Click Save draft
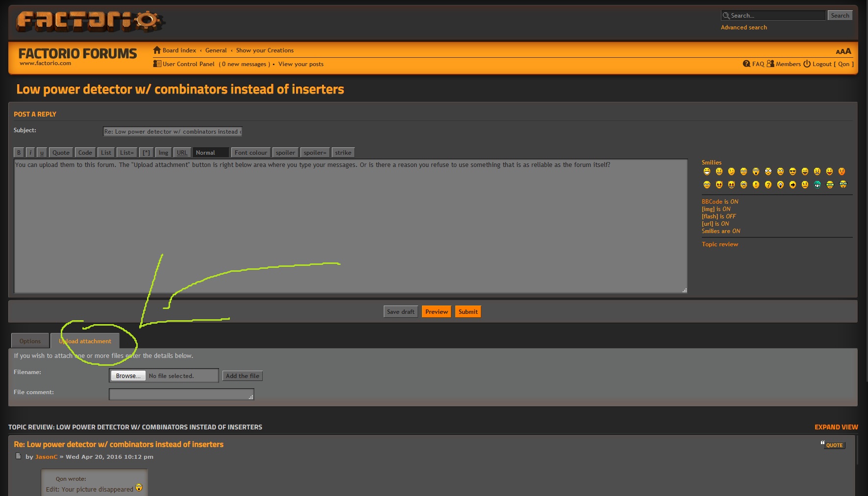This screenshot has height=496, width=868. [x=400, y=312]
